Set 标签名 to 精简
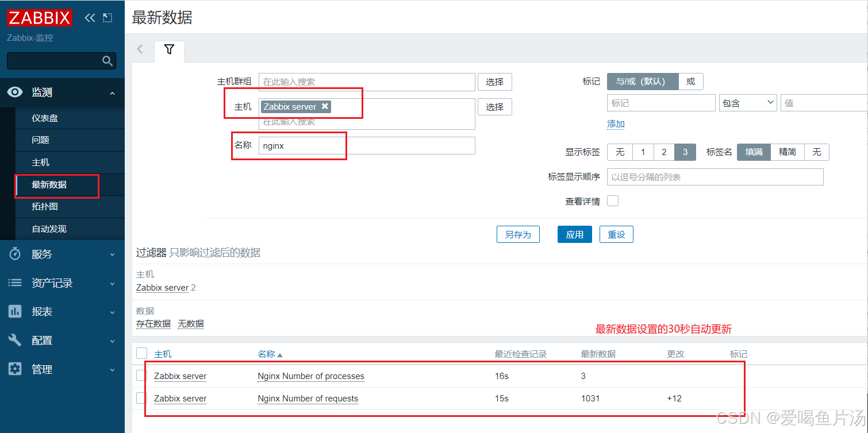 pyautogui.click(x=788, y=152)
